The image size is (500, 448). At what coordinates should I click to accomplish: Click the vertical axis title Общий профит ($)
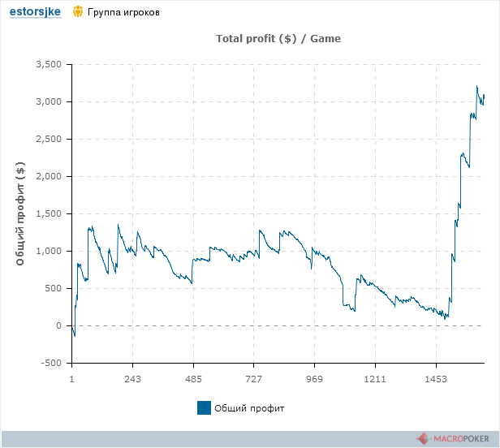20,213
